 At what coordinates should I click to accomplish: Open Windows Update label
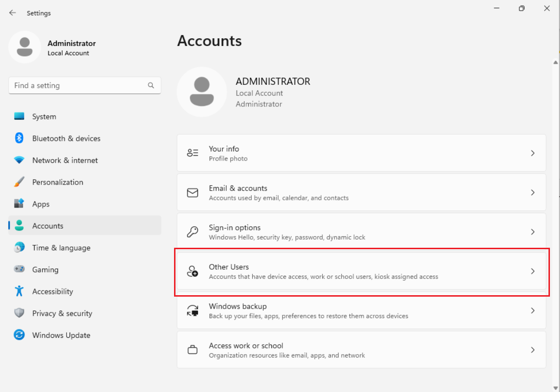61,335
